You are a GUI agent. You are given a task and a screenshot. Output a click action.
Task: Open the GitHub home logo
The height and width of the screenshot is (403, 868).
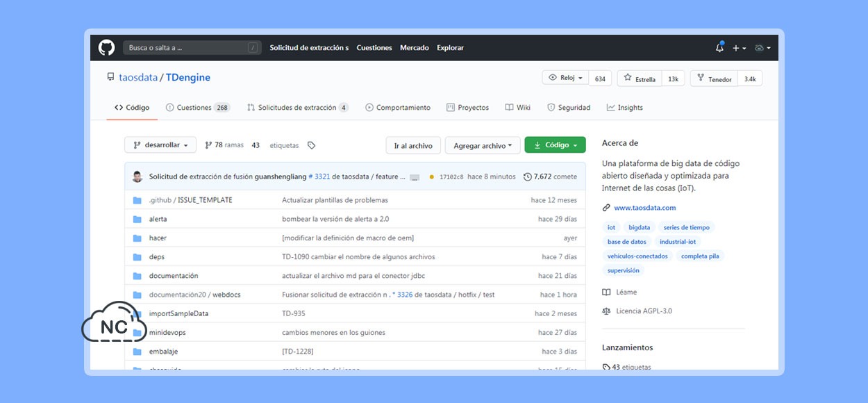(x=106, y=48)
